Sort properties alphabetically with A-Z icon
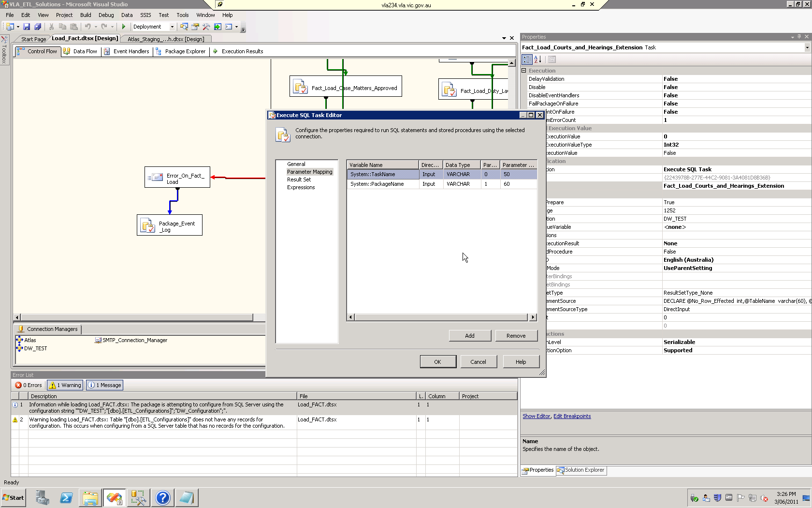 [x=537, y=60]
